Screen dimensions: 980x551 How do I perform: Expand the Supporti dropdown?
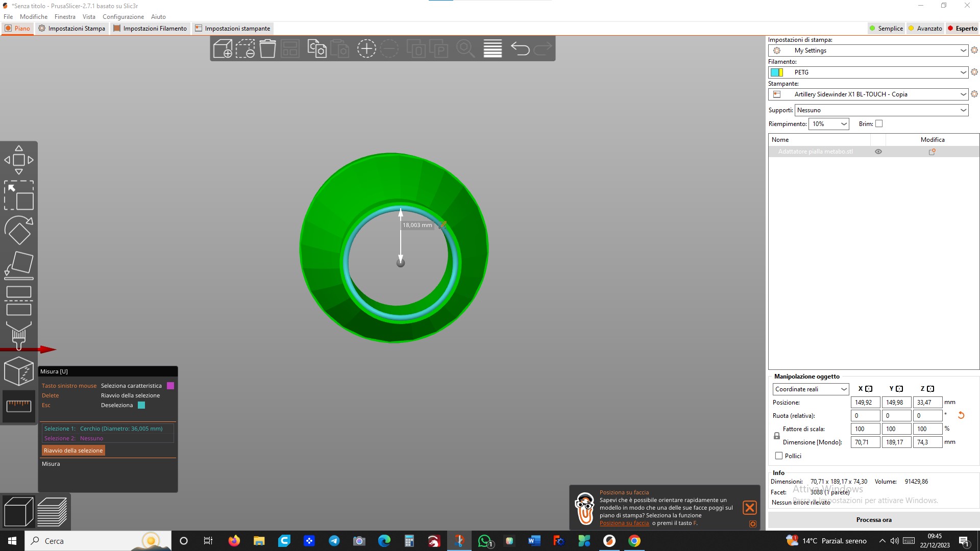pyautogui.click(x=963, y=110)
